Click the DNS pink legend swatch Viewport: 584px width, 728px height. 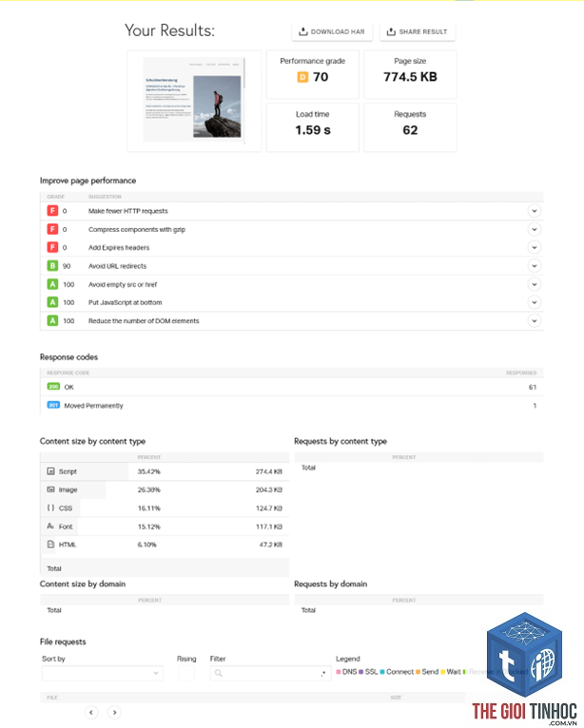point(339,672)
